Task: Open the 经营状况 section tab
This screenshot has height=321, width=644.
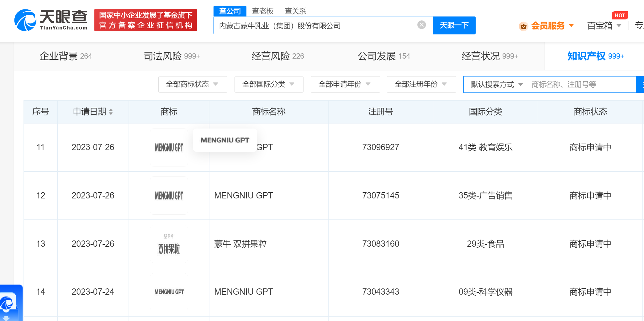Action: (490, 56)
